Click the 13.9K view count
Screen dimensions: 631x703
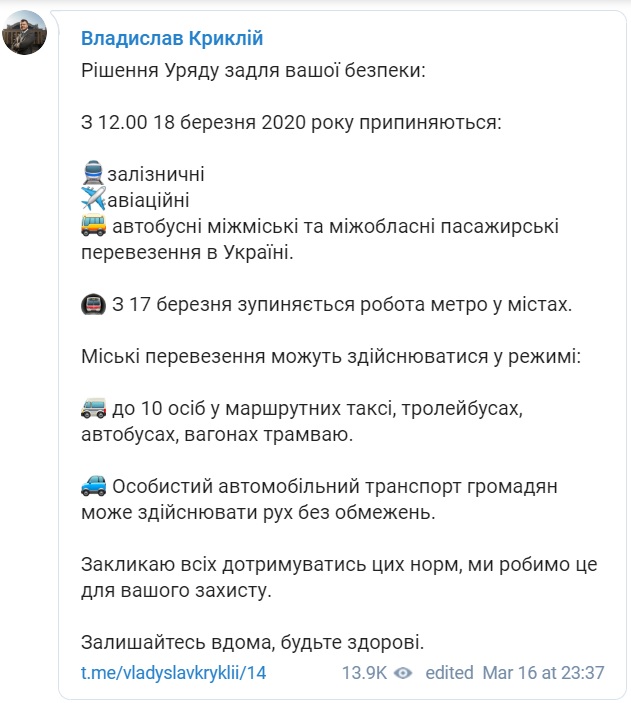tap(364, 672)
